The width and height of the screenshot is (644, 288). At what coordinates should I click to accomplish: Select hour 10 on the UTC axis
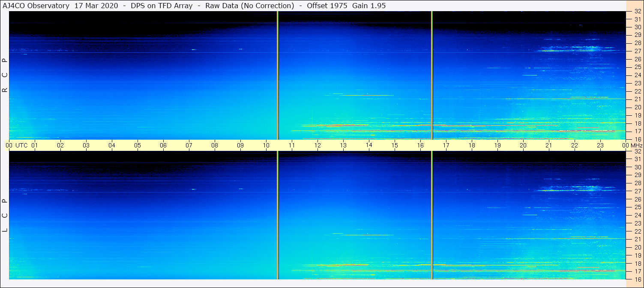point(266,145)
